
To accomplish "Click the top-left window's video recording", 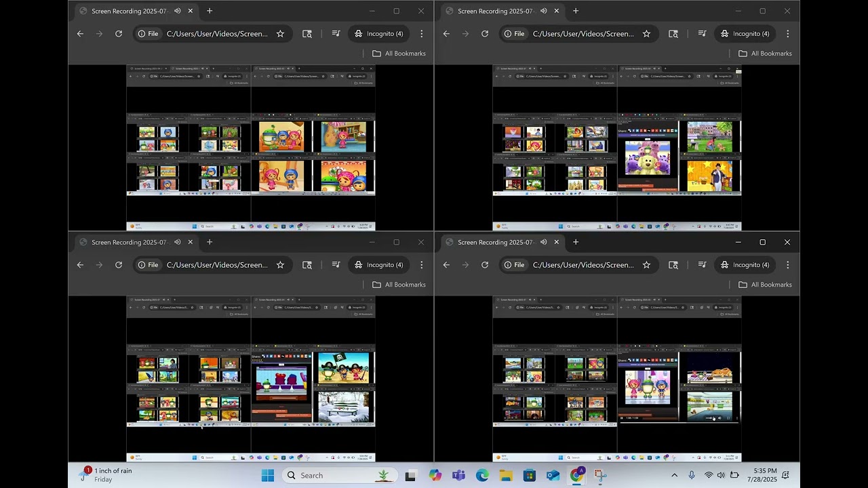I will click(x=251, y=148).
